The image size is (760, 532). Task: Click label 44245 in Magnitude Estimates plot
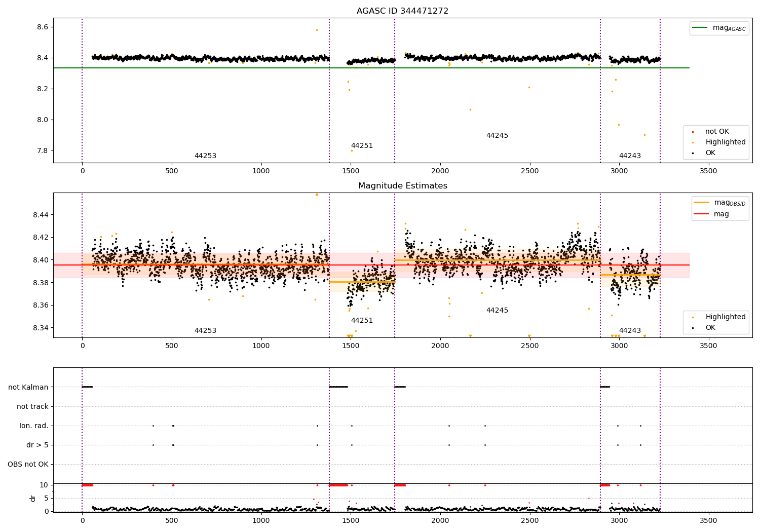(x=497, y=311)
